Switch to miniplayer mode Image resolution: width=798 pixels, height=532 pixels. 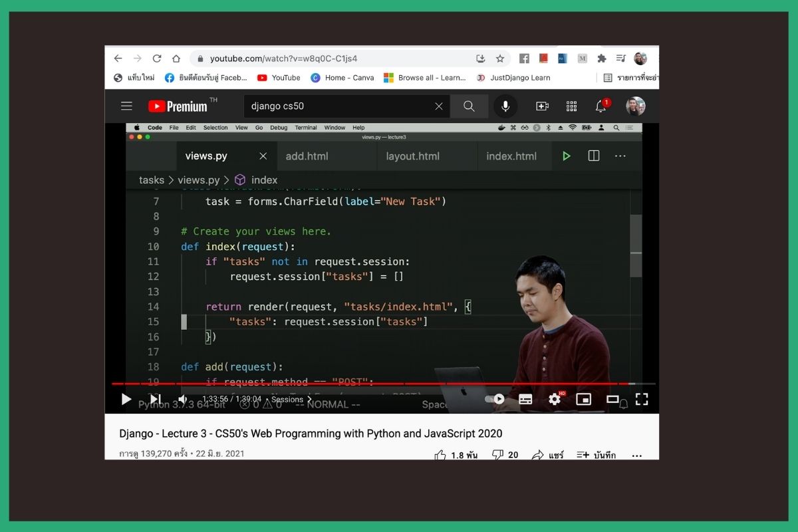click(x=583, y=399)
